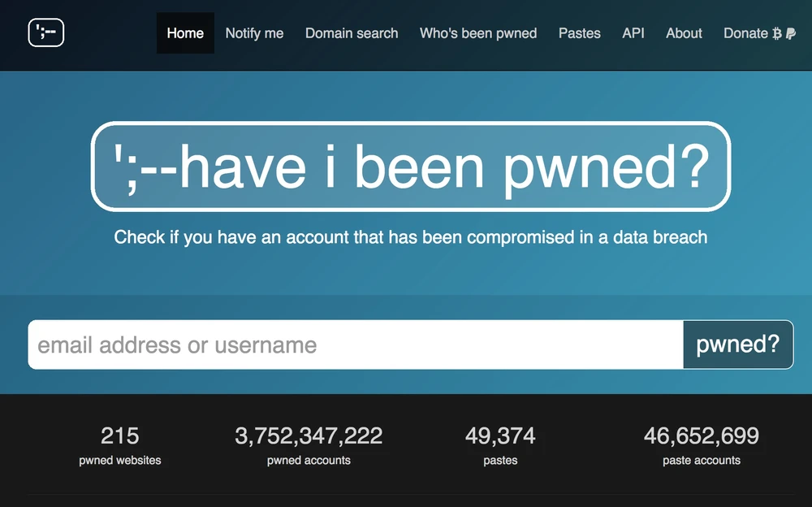Click the ';-- site logo in header

45,32
